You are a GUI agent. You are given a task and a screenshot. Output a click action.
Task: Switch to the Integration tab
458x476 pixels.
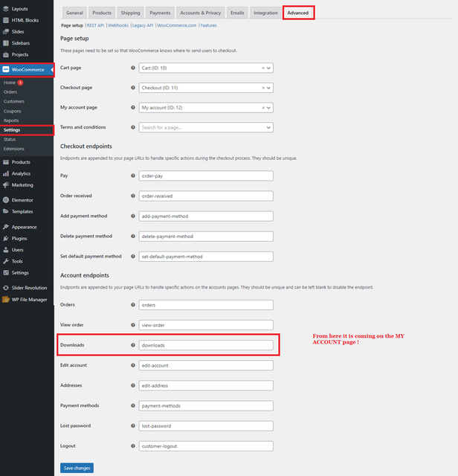tap(265, 13)
